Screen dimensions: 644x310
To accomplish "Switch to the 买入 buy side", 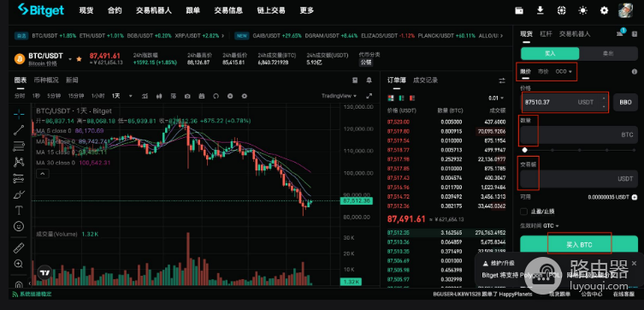I will [x=550, y=53].
